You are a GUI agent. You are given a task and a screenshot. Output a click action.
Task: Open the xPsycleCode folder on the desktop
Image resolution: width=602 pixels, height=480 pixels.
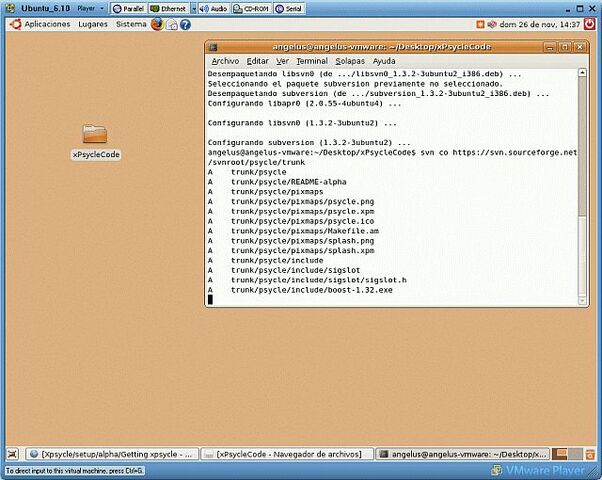96,141
